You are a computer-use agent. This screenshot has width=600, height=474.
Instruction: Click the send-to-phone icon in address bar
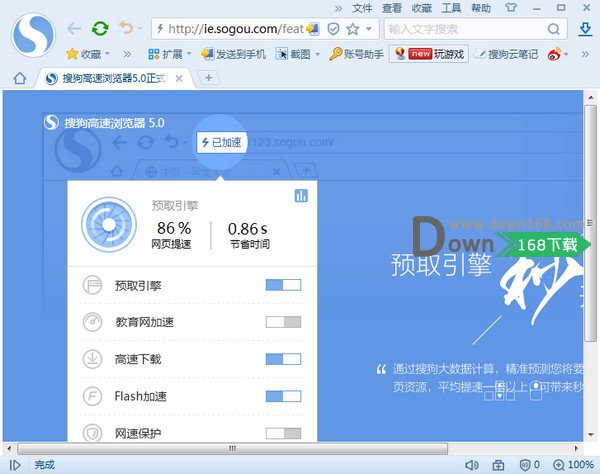click(x=313, y=29)
